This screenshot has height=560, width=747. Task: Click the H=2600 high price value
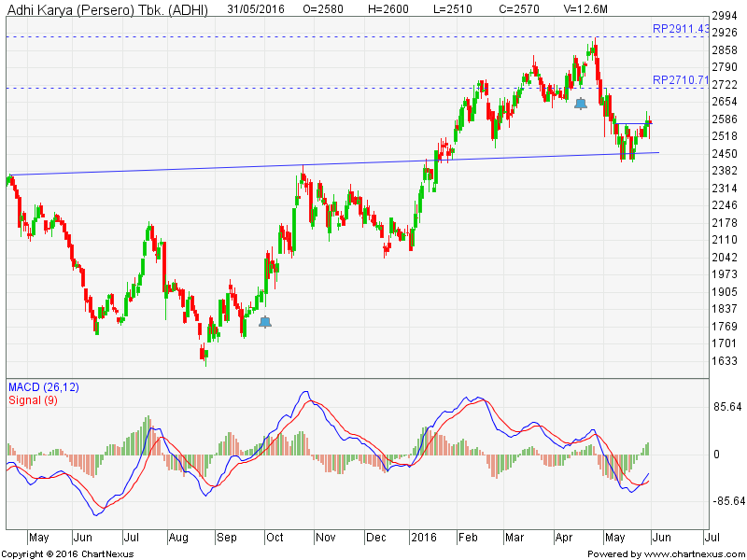pos(385,9)
